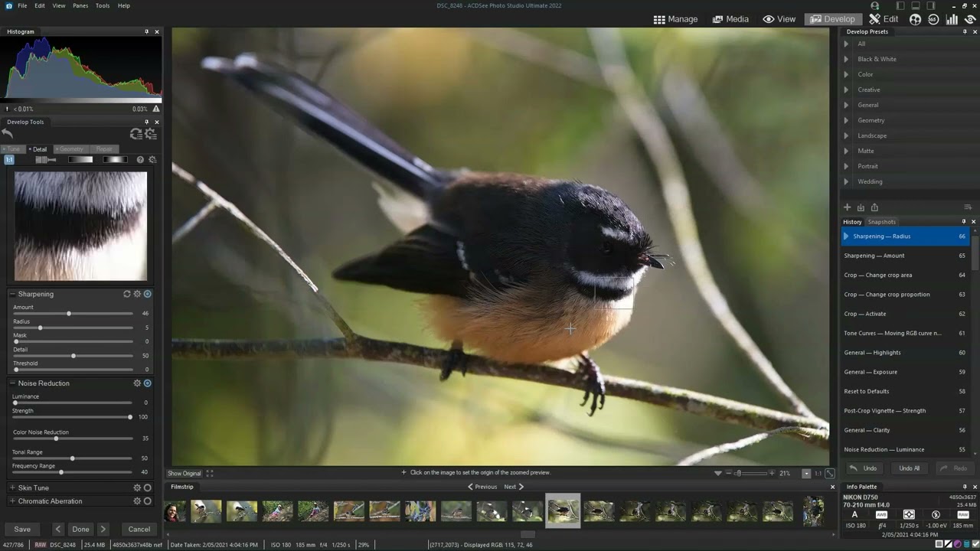Expand the Black & White presets
Image resolution: width=980 pixels, height=551 pixels.
point(846,59)
